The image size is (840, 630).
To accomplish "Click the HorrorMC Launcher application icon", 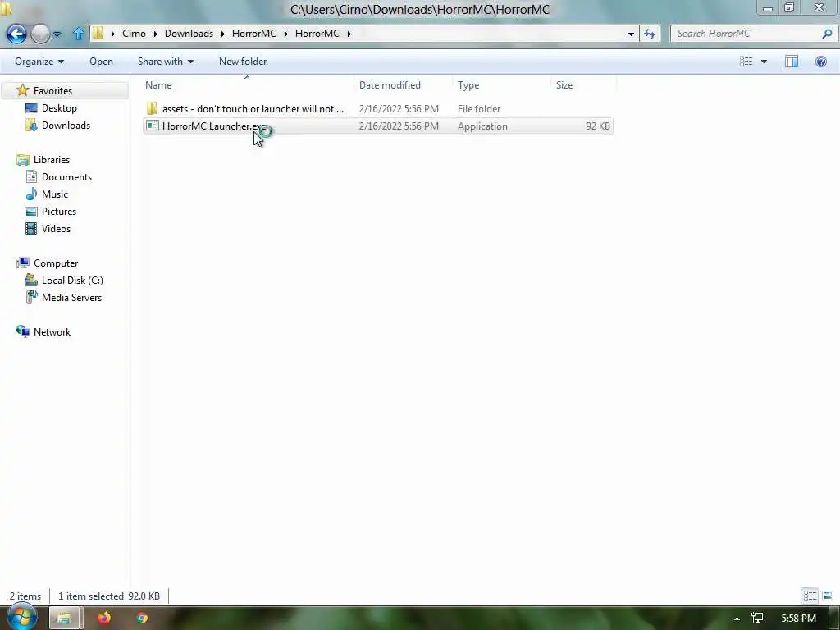I will [153, 126].
